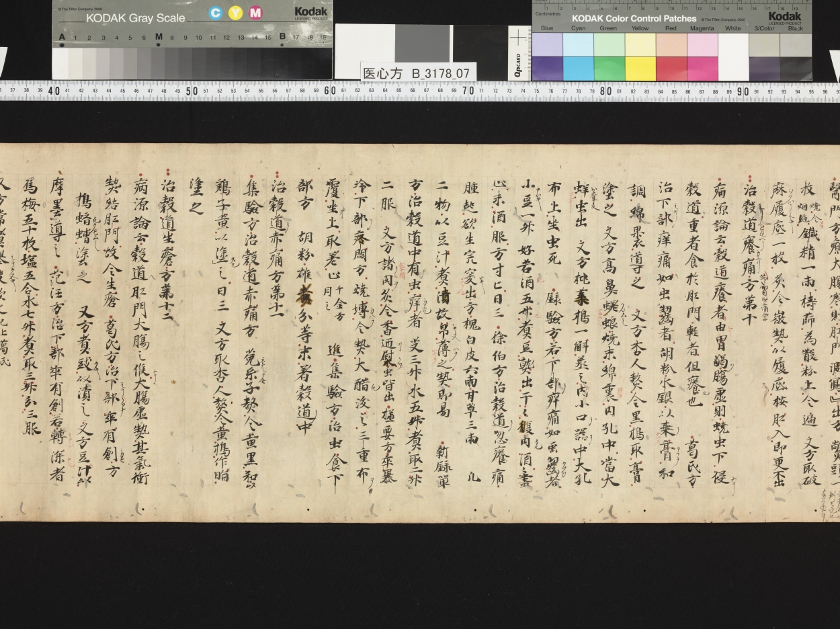Click the "Magenta" label on the color card
The image size is (840, 629).
coord(702,28)
